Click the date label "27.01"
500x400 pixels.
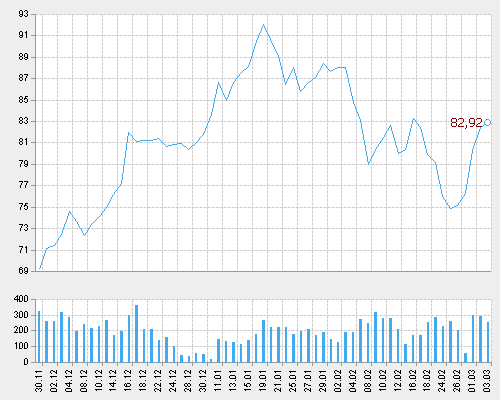click(x=308, y=380)
